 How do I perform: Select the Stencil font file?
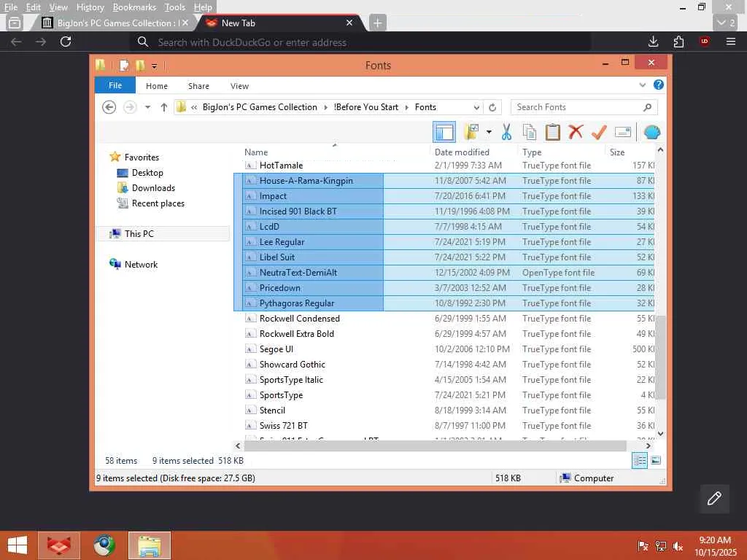[272, 410]
